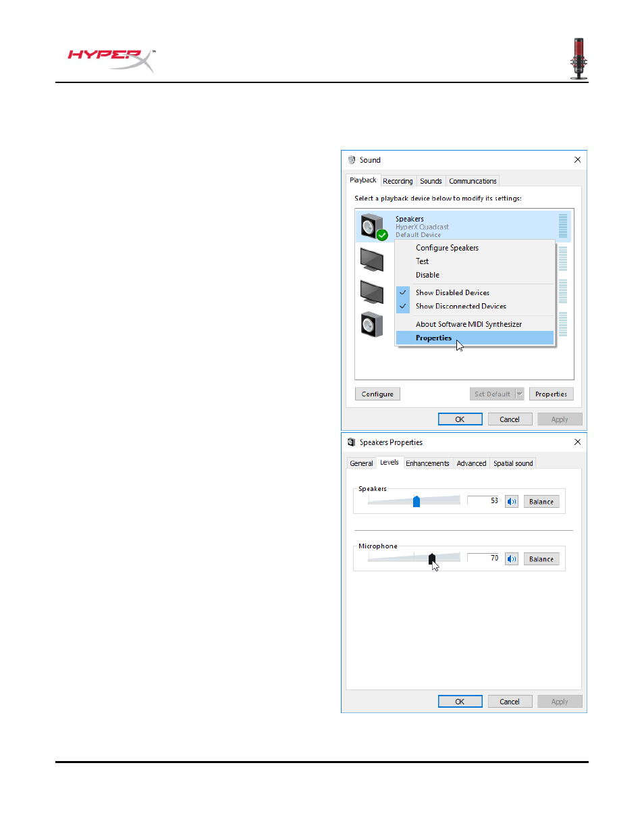The image size is (644, 834).
Task: Open the Enhancements tab in Speakers Properties
Action: (427, 463)
